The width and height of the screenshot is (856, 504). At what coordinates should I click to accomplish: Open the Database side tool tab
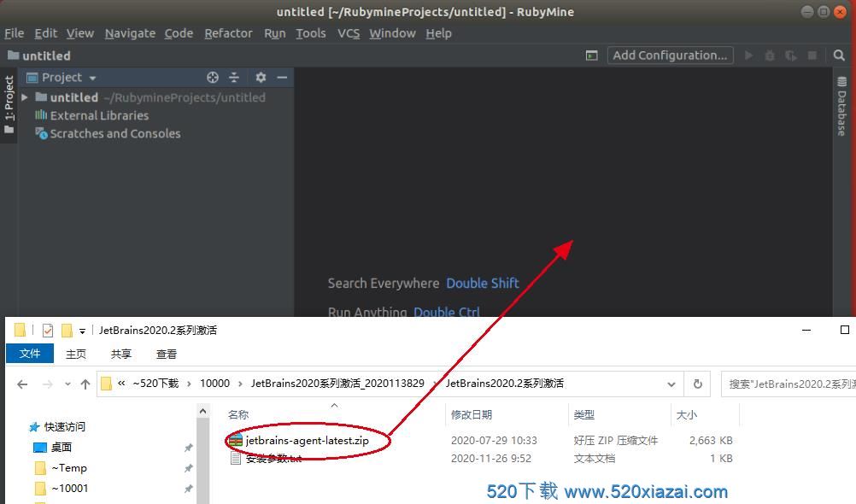(841, 106)
